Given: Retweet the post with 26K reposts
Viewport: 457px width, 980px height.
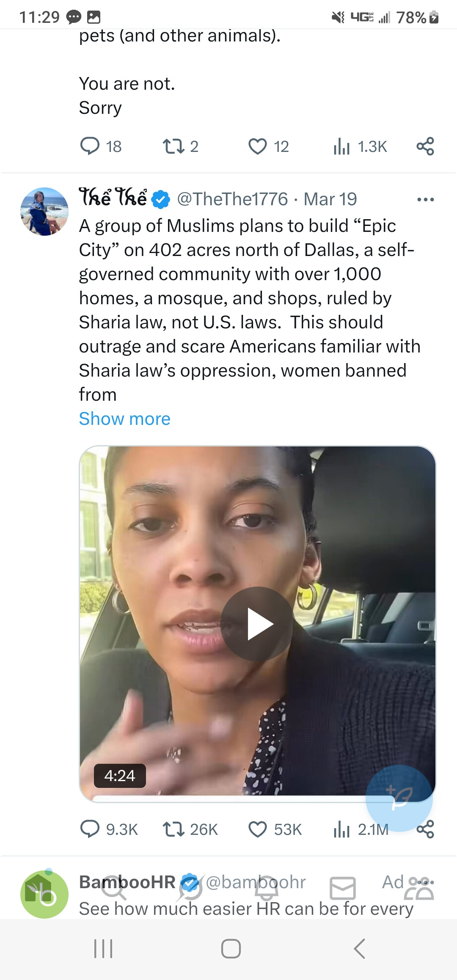Looking at the screenshot, I should tap(173, 829).
